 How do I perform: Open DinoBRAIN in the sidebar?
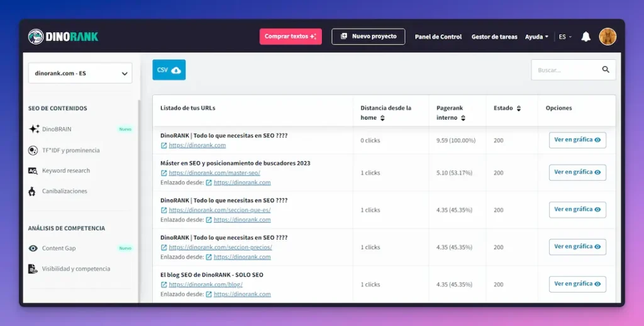tap(57, 129)
